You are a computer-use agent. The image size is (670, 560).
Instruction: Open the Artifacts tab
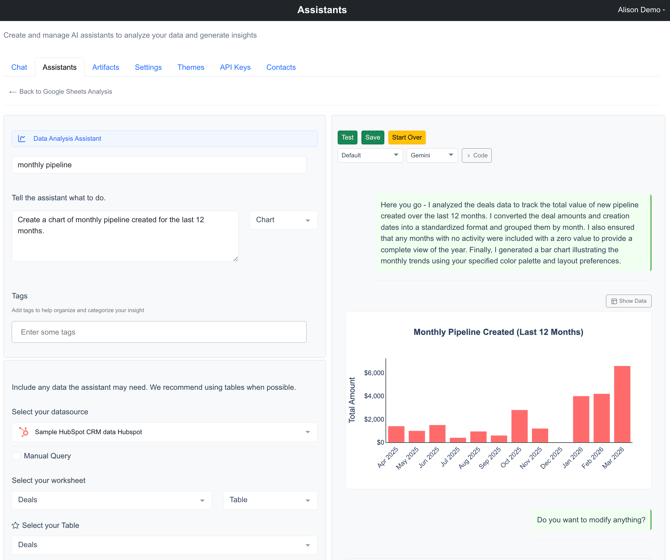[x=105, y=68]
